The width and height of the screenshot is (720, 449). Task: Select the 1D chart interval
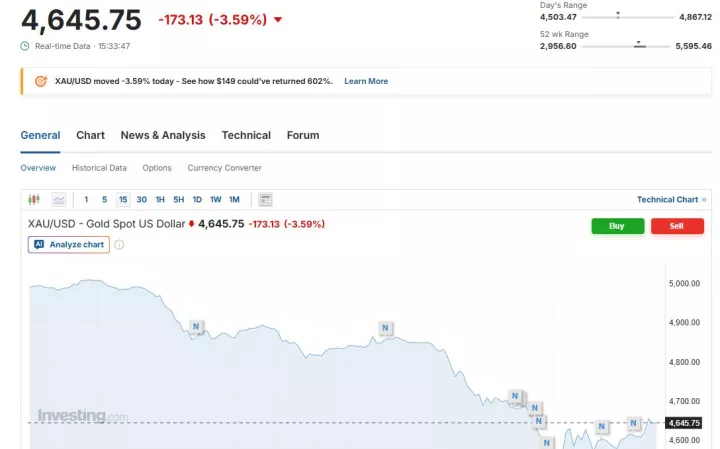(x=197, y=200)
